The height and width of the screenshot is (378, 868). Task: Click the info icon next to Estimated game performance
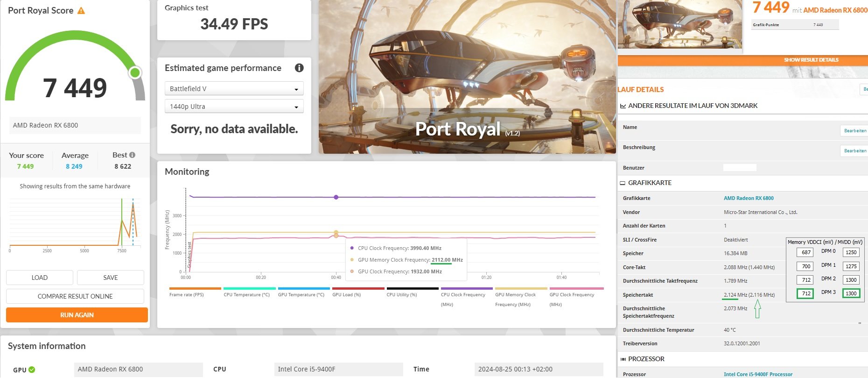click(x=299, y=68)
